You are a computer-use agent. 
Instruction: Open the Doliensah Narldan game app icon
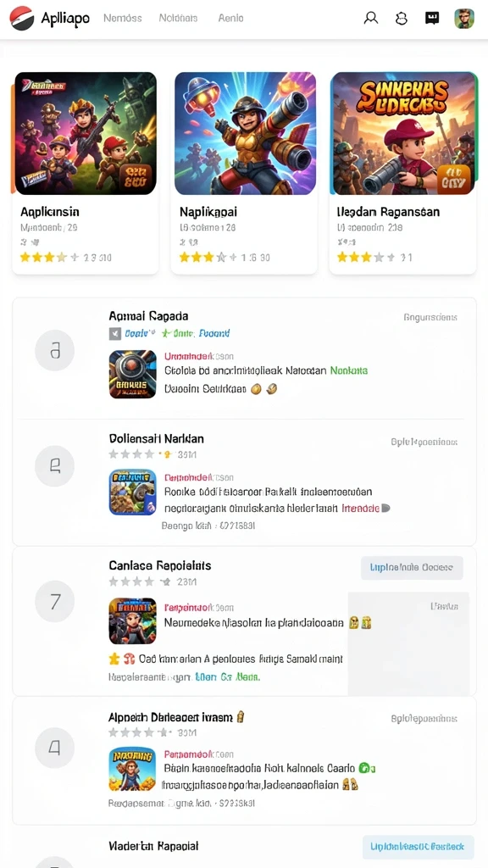[x=133, y=492]
